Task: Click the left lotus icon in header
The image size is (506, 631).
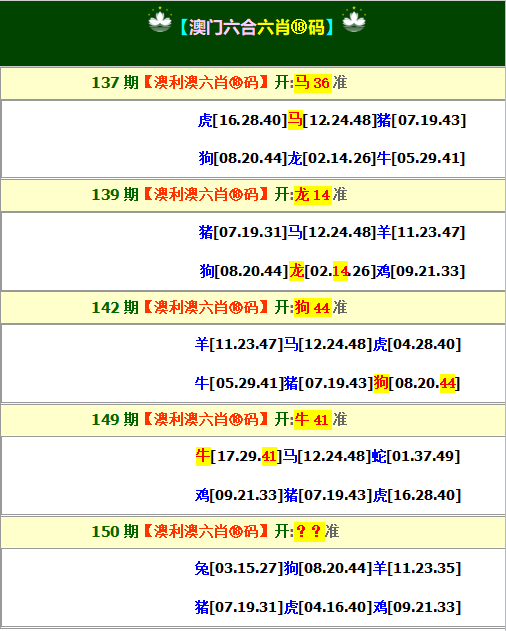Action: point(160,20)
